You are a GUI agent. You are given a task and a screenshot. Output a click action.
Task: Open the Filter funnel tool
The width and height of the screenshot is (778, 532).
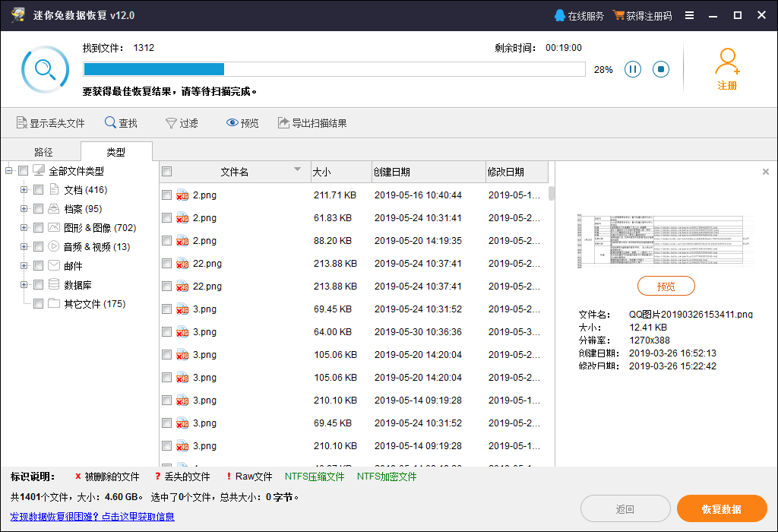182,122
